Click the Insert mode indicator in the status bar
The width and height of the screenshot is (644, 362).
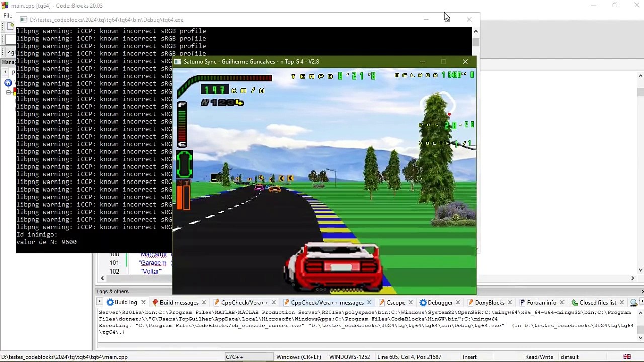point(470,357)
